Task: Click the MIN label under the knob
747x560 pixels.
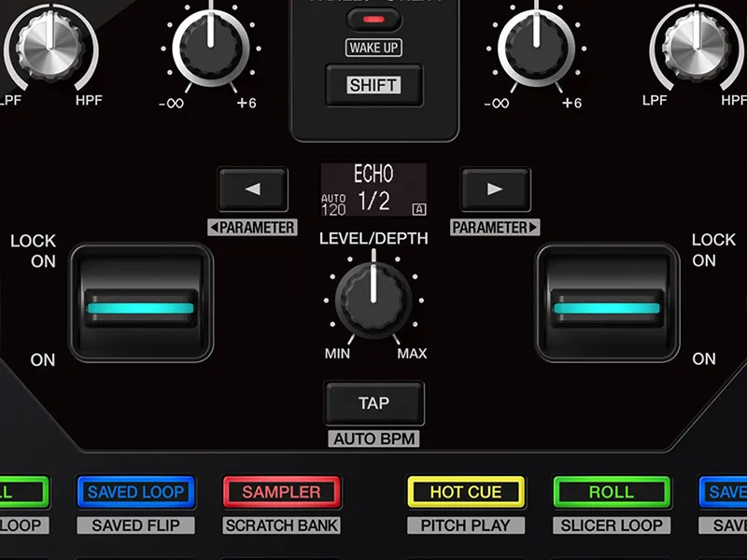Action: (337, 354)
